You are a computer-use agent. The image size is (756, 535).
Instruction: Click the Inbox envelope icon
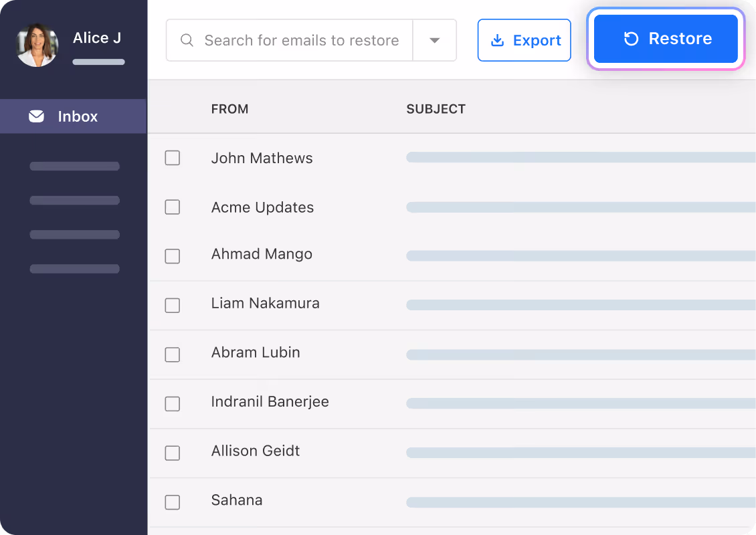pyautogui.click(x=36, y=116)
